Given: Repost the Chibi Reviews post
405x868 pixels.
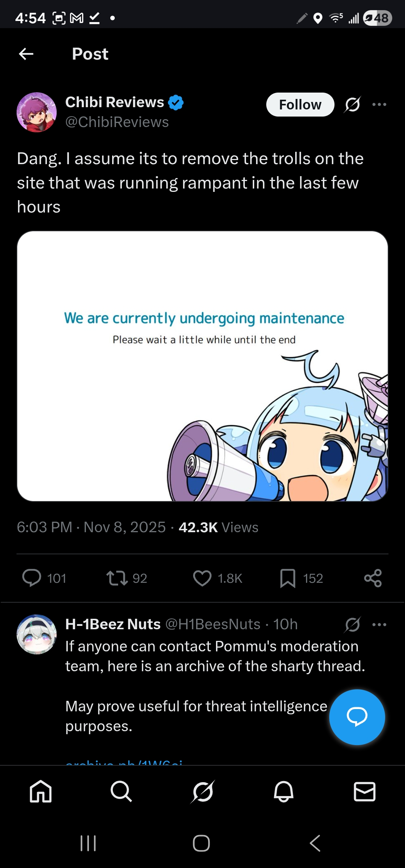Looking at the screenshot, I should coord(117,578).
